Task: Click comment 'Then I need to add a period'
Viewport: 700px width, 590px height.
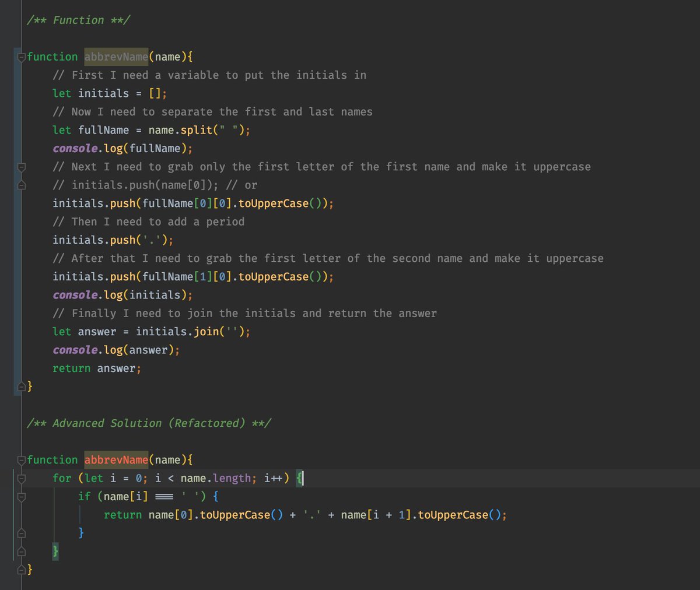Action: (148, 222)
